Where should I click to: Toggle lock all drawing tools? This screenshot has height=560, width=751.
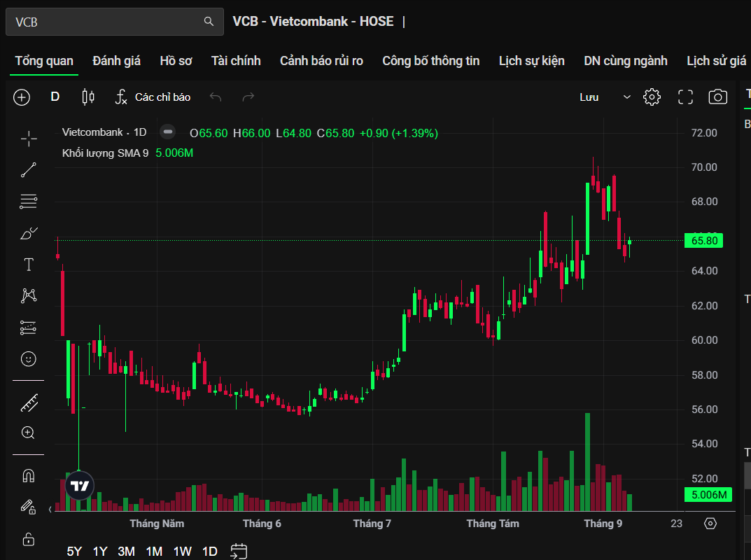click(28, 540)
